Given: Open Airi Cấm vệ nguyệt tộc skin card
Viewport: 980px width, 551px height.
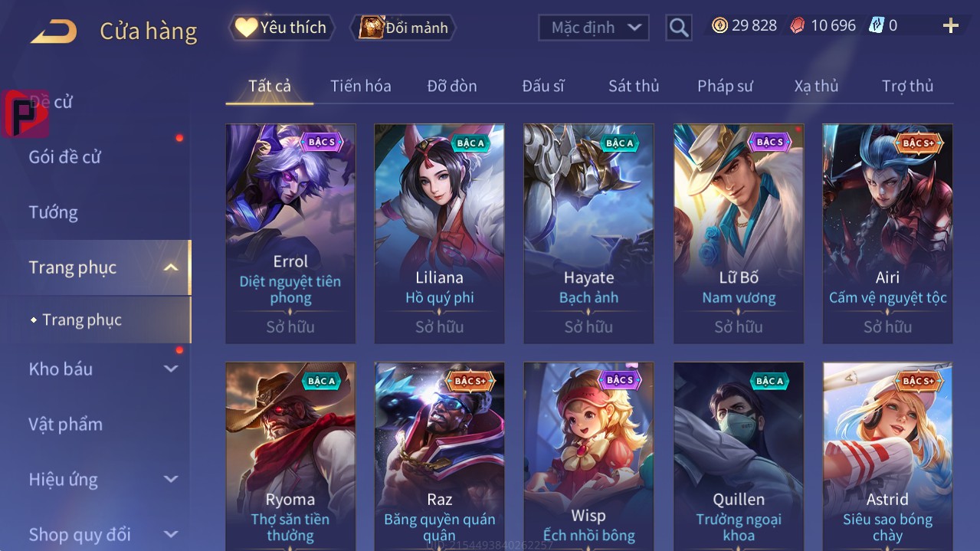Looking at the screenshot, I should pyautogui.click(x=887, y=233).
